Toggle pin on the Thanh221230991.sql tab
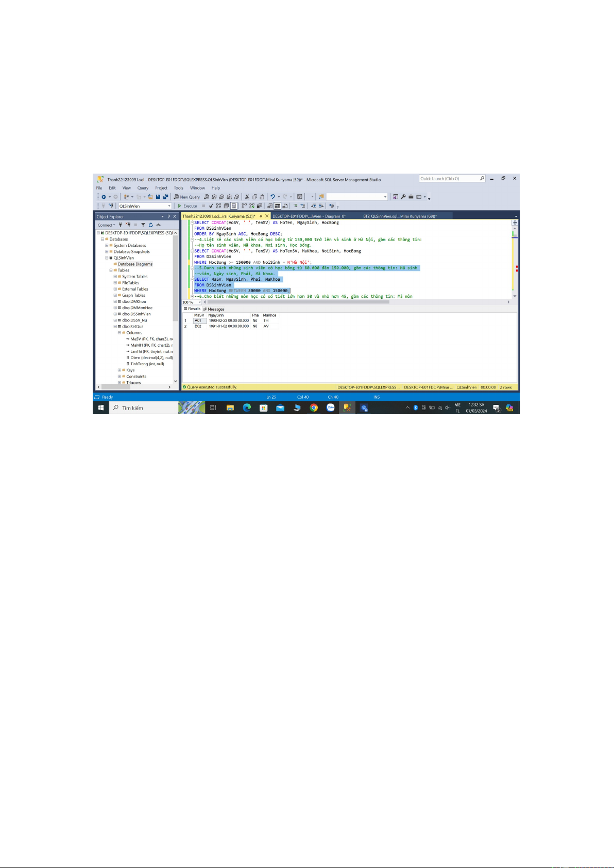 261,216
